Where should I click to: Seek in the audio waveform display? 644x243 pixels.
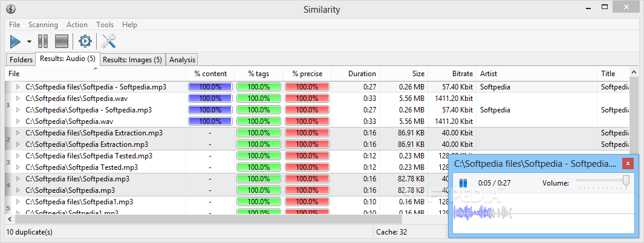point(543,213)
